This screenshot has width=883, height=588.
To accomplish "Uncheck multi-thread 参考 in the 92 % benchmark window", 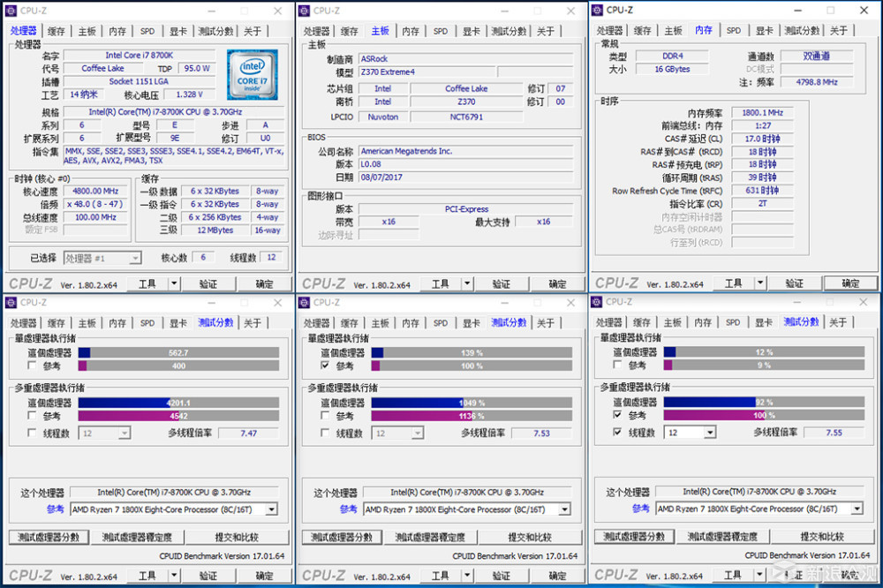I will click(x=618, y=415).
